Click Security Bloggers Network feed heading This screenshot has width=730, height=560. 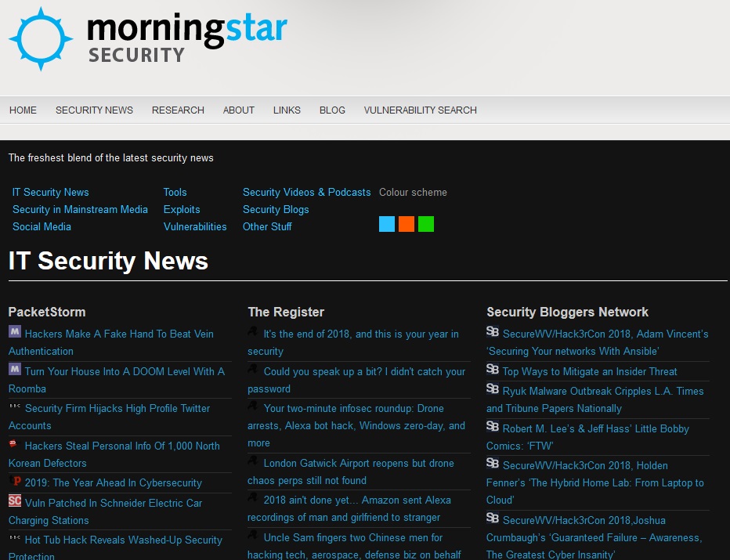(x=567, y=312)
